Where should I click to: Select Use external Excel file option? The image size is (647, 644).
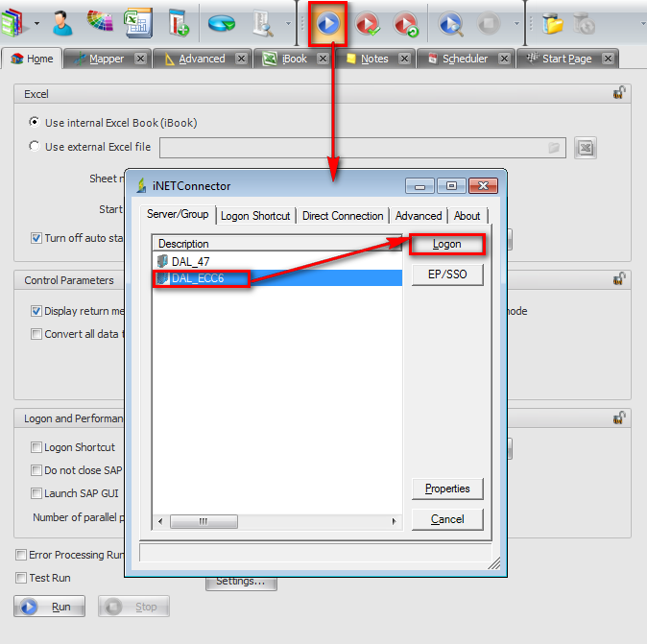35,146
